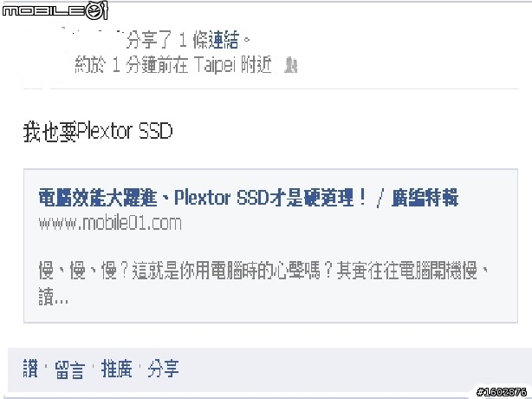532x399 pixels.
Task: Open the friends audience icon beside 附近
Action: [x=291, y=65]
